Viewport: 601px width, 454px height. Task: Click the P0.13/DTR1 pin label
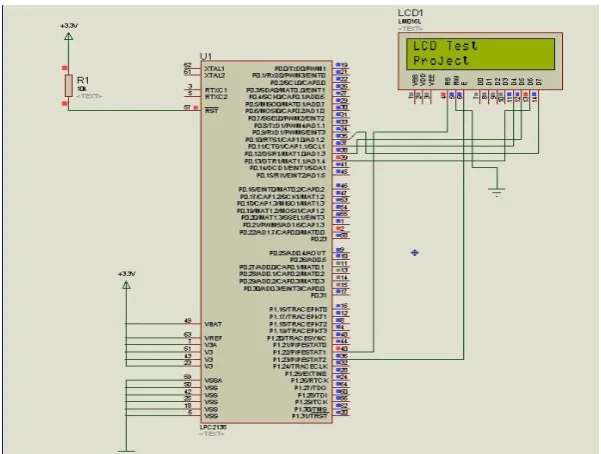285,161
